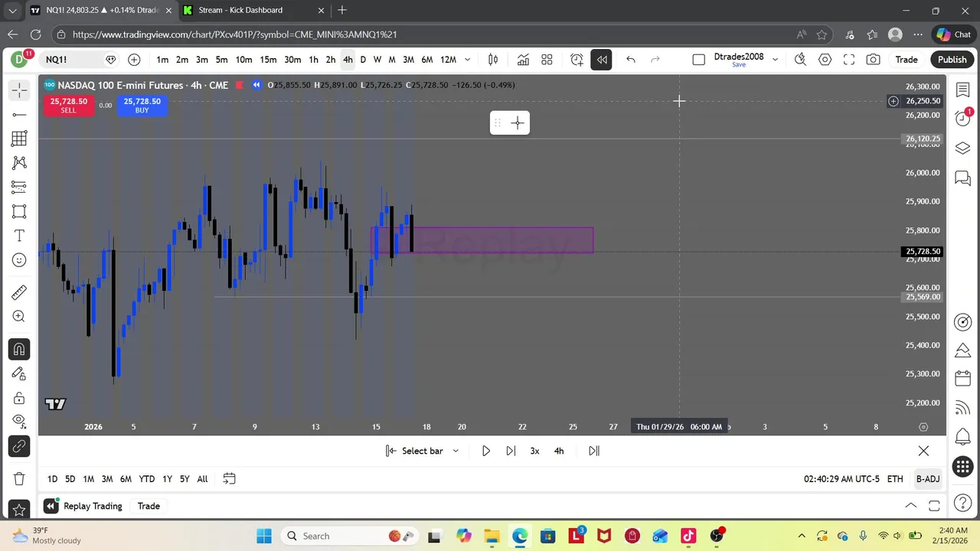Toggle lock all drawings
This screenshot has width=980, height=551.
(19, 398)
